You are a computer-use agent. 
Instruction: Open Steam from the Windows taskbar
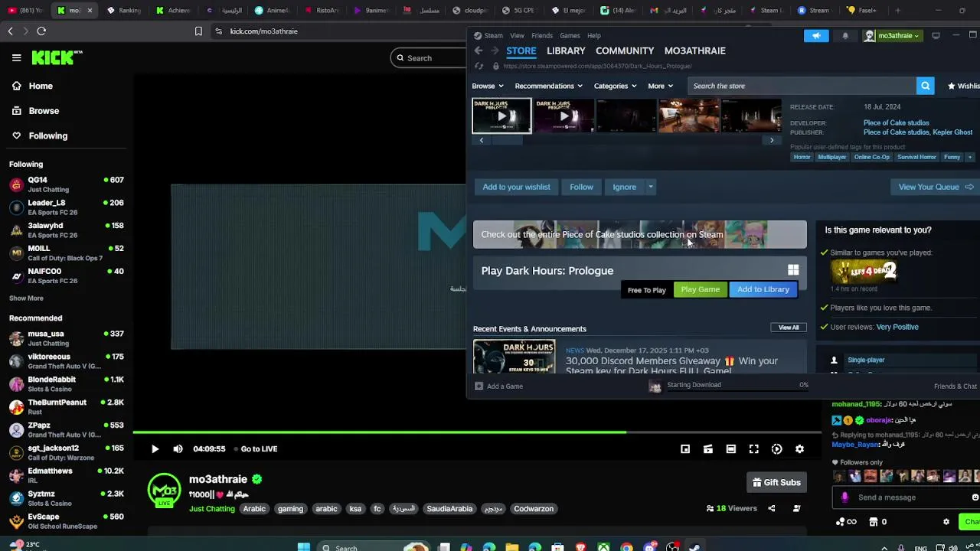(695, 547)
